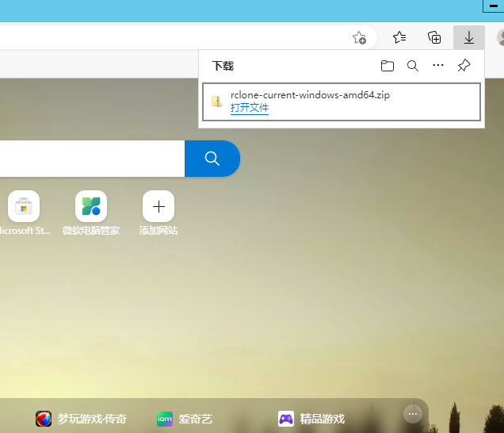Search downloads using the magnifier icon
Viewport: 504px width, 433px height.
(412, 66)
